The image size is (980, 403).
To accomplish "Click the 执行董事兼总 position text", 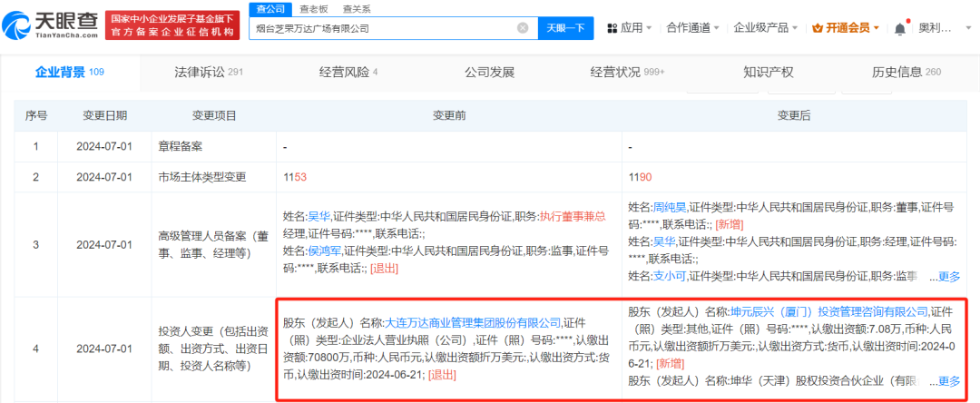I will coord(573,218).
